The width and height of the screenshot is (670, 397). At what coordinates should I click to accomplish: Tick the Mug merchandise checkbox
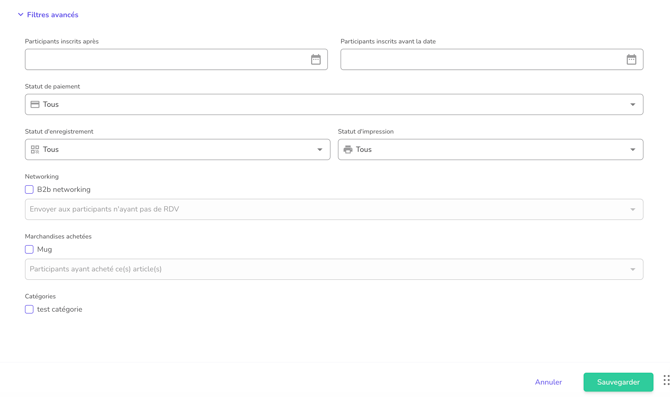29,249
